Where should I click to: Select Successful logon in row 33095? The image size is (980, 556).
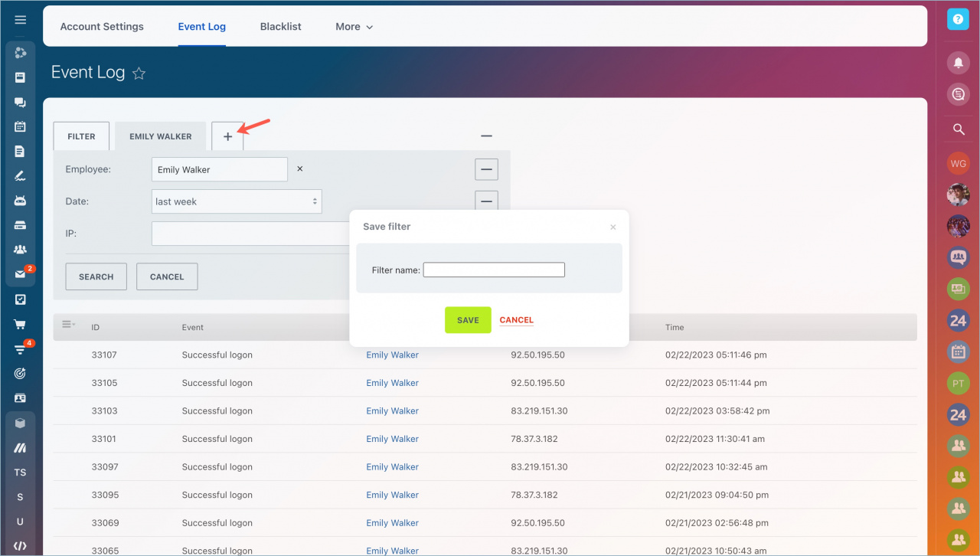pos(217,495)
